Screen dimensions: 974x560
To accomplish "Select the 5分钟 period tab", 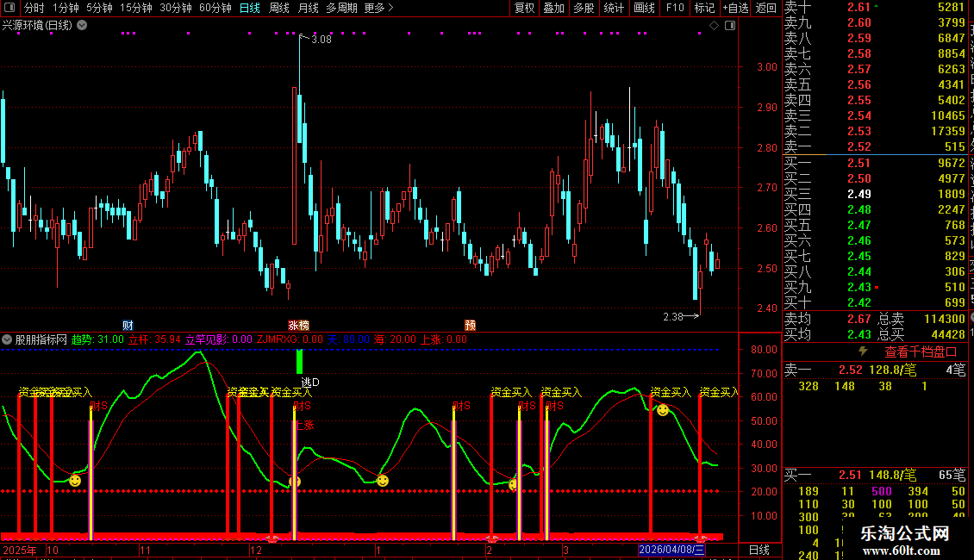I will click(x=99, y=8).
